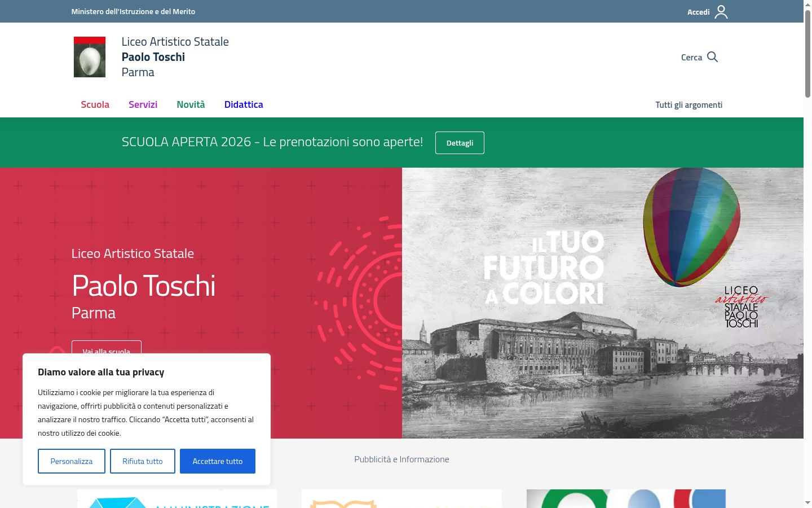Screen dimensions: 812x508
Task: Open the Scuola menu
Action: click(95, 104)
